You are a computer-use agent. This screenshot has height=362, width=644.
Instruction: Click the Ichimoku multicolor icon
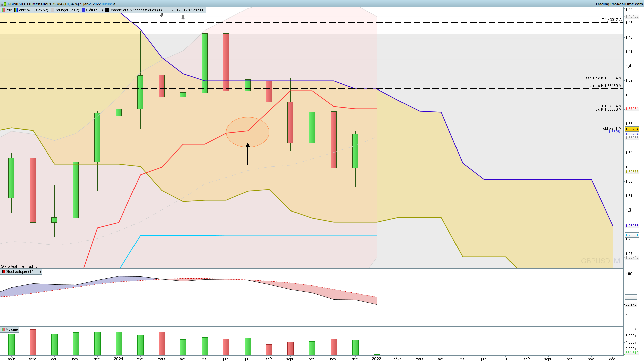16,10
